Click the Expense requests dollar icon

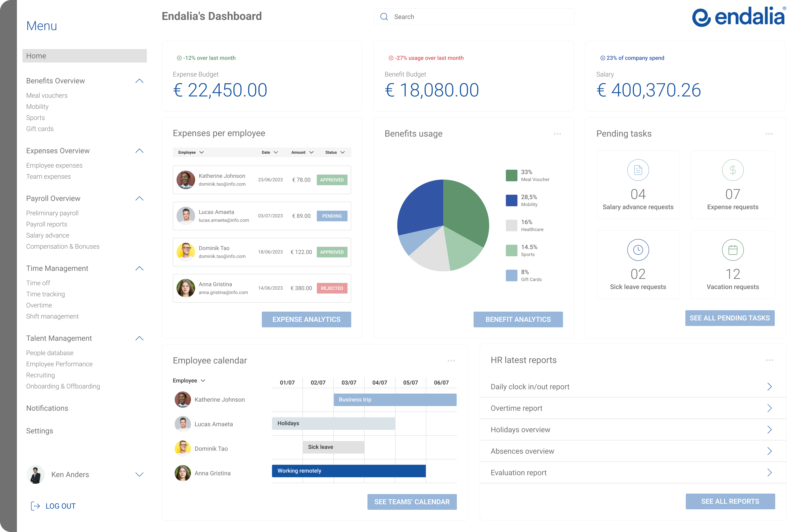point(733,170)
